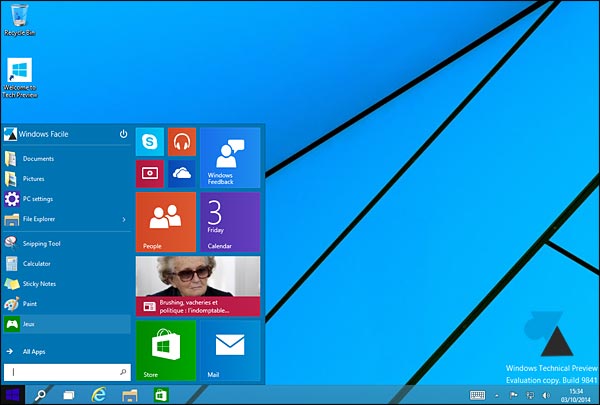Open the Video tile
The image size is (600, 405).
150,174
